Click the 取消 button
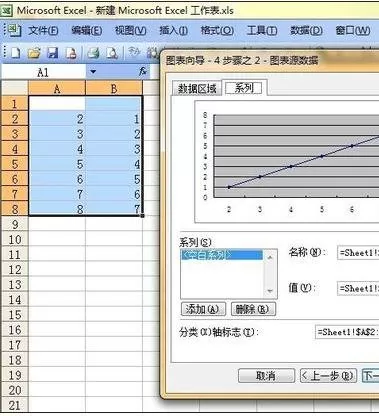The image size is (379, 416). pos(266,376)
